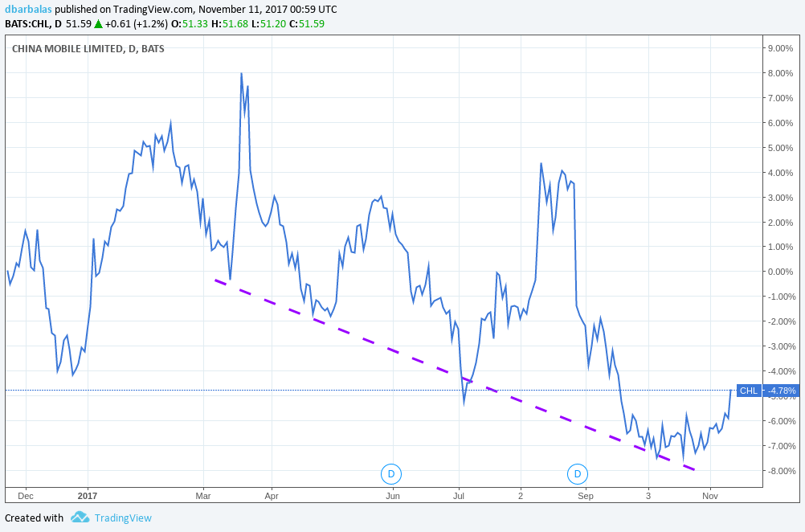
Task: Click the Apr label on time axis
Action: pos(271,496)
